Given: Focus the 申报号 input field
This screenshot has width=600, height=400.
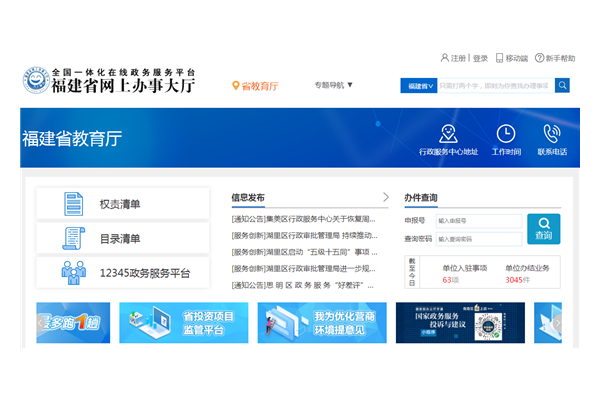Looking at the screenshot, I should coord(479,221).
